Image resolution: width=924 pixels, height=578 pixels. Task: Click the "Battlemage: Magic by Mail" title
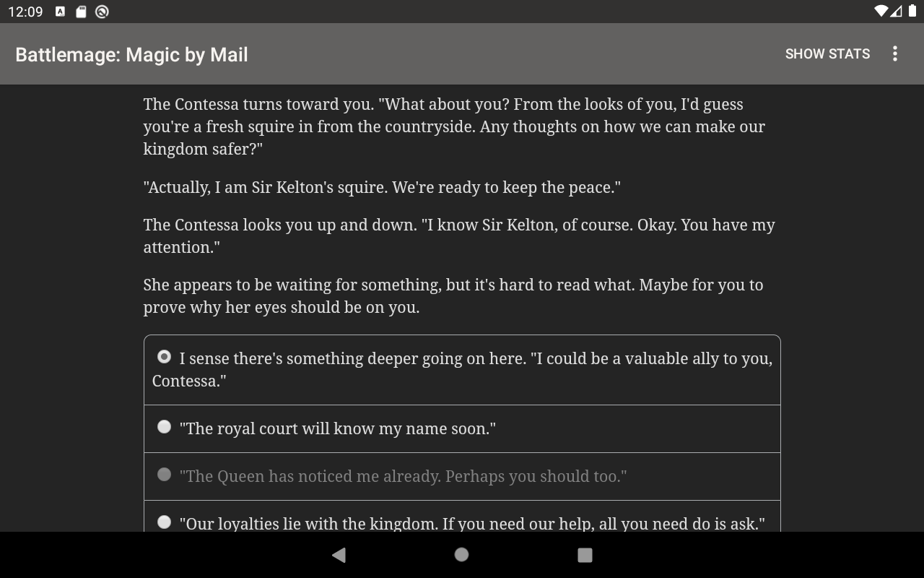coord(131,55)
